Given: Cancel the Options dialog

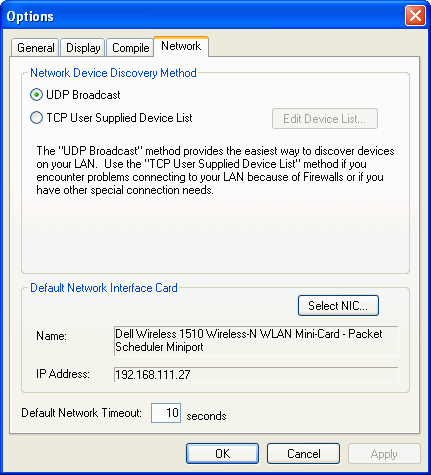Looking at the screenshot, I should [303, 453].
